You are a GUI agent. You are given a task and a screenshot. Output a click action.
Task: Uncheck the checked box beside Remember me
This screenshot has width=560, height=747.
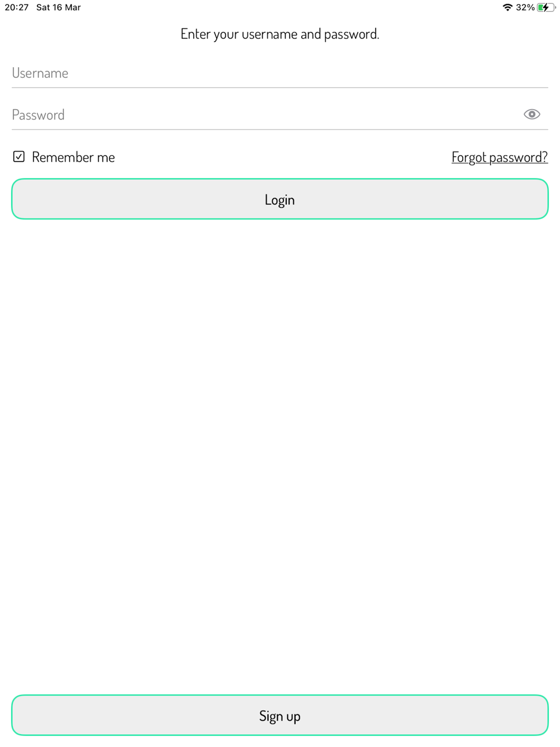(x=19, y=157)
